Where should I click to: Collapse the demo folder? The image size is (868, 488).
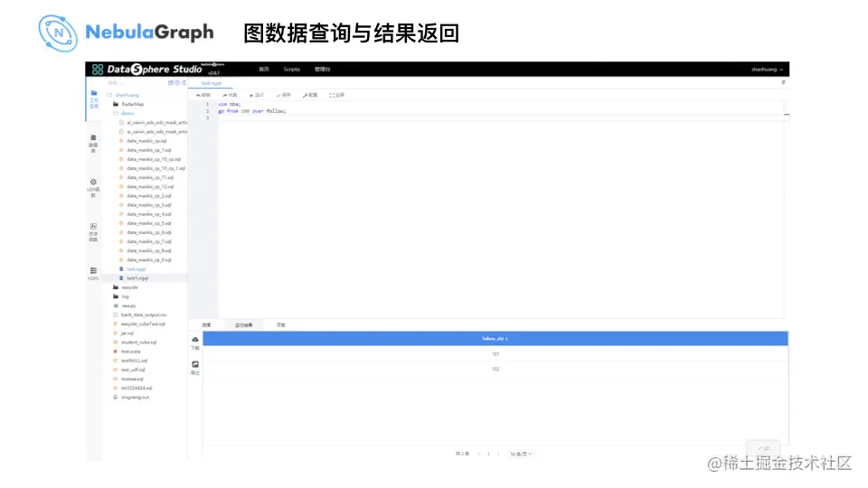click(x=124, y=114)
